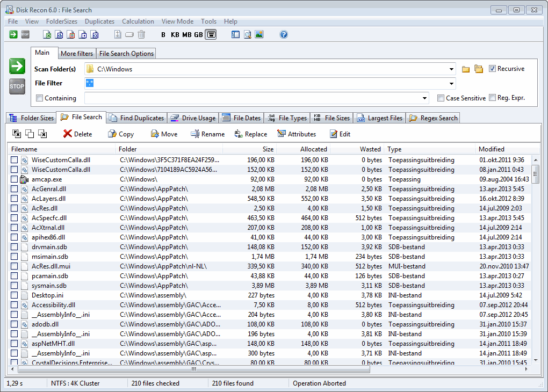This screenshot has width=548, height=392.
Task: Open the Folder Sizes tab
Action: (x=32, y=118)
